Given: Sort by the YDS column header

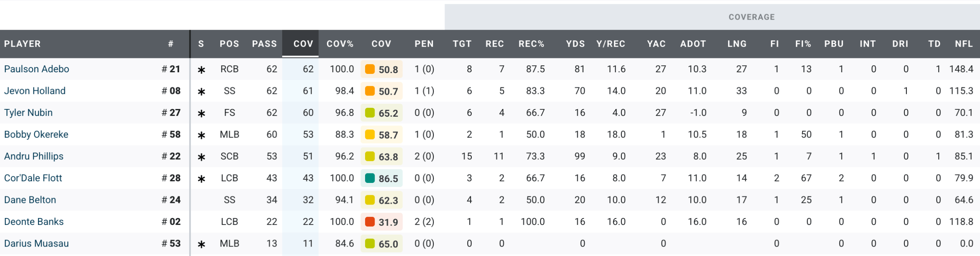Looking at the screenshot, I should tap(575, 44).
